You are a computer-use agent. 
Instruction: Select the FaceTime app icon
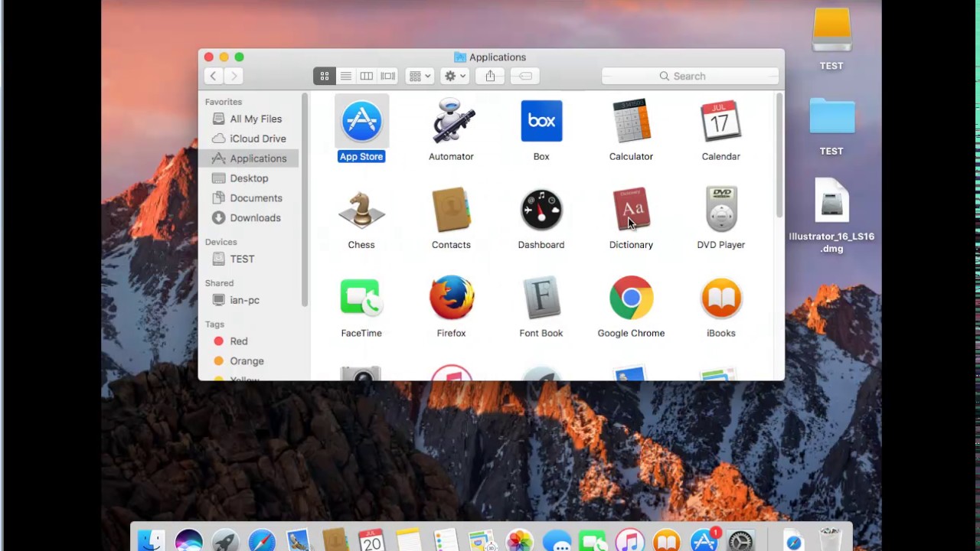click(x=361, y=298)
